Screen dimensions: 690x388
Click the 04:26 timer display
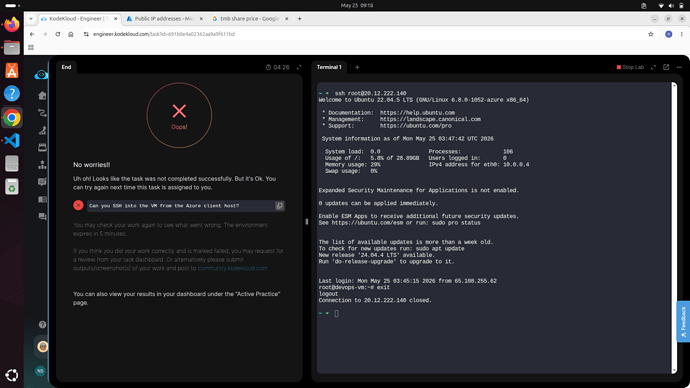point(278,67)
